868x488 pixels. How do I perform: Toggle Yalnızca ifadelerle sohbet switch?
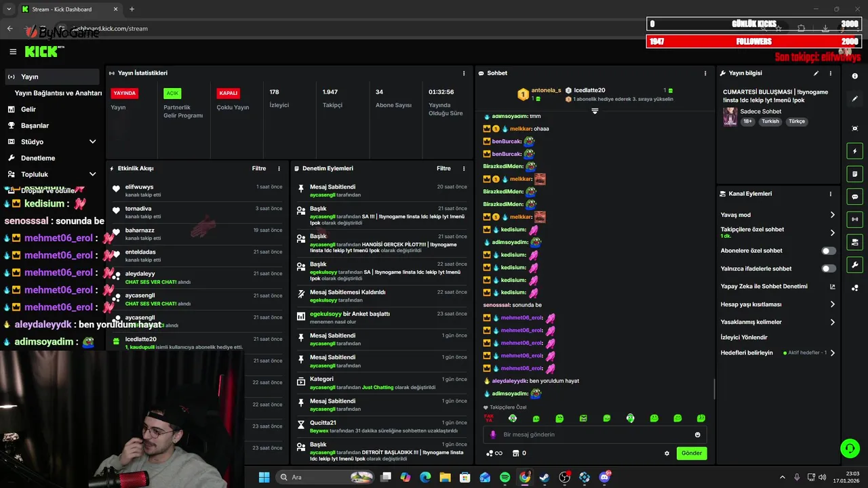[x=829, y=268]
